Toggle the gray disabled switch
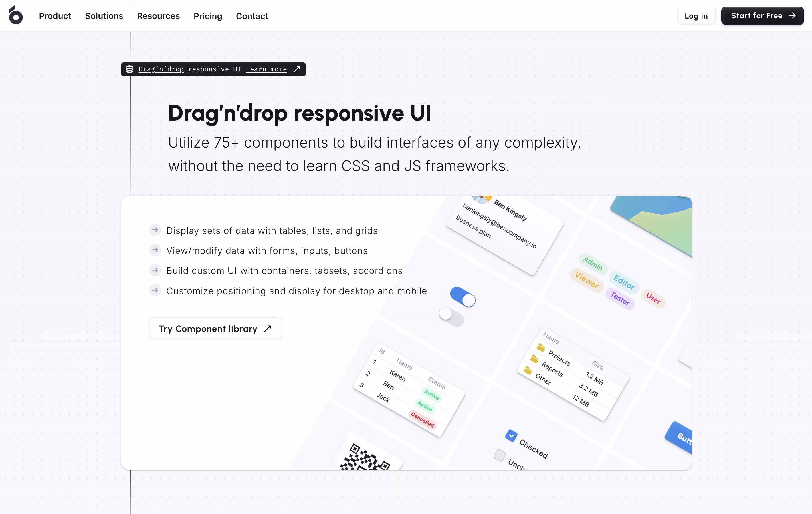This screenshot has width=812, height=514. (452, 317)
